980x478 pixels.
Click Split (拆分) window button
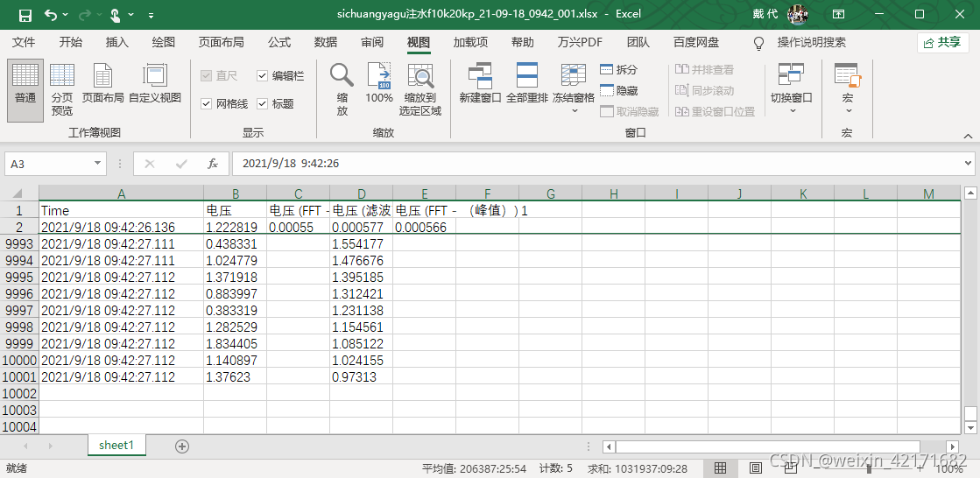619,70
